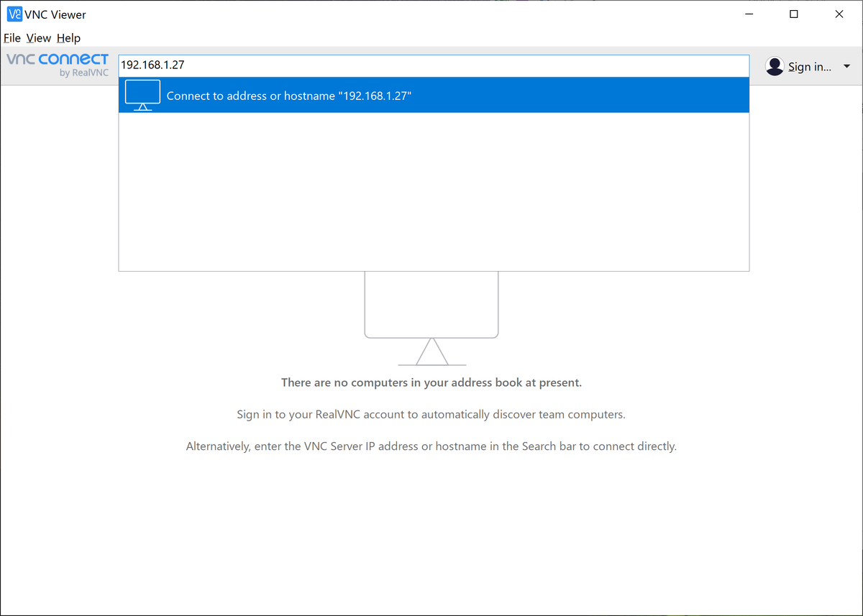Click the "Sign in to your RealVNC account" message text

point(431,415)
